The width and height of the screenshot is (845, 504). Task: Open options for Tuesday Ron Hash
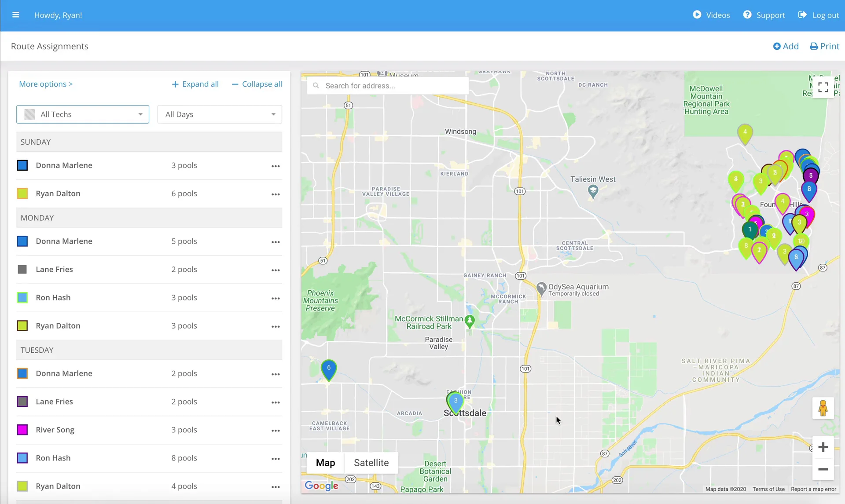point(276,459)
